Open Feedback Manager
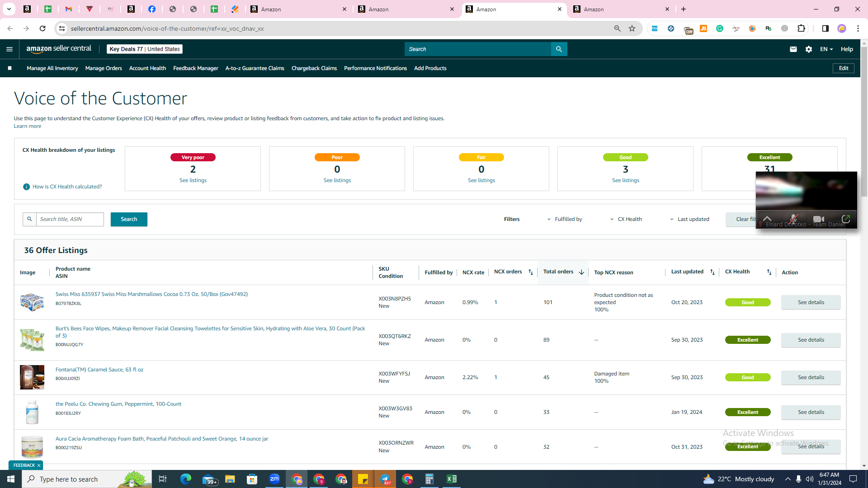868x488 pixels. (196, 68)
